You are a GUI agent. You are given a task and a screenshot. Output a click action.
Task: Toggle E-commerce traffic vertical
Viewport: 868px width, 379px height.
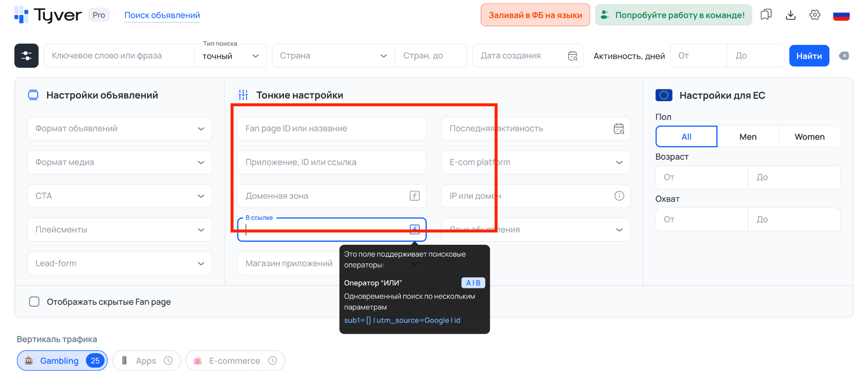[x=235, y=360]
